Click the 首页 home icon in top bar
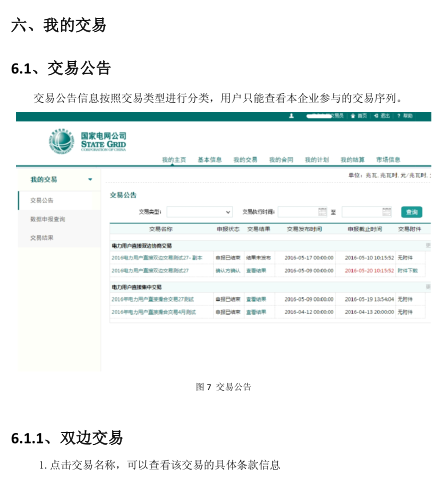This screenshot has width=437, height=496. click(x=353, y=116)
